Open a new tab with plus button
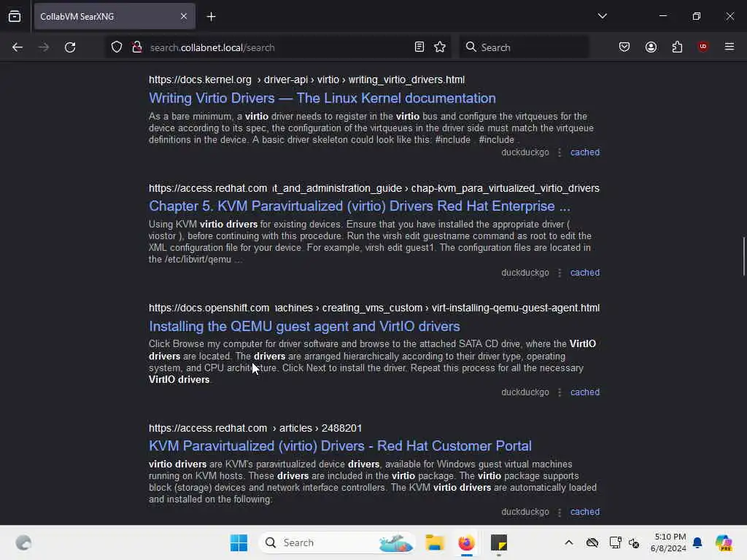Viewport: 747px width, 560px height. coord(211,17)
